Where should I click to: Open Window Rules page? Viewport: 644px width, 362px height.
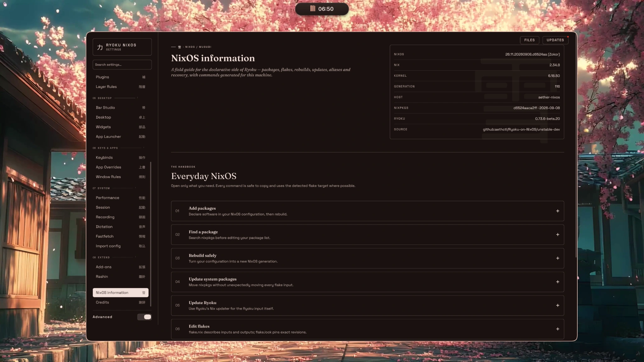[x=120, y=177]
